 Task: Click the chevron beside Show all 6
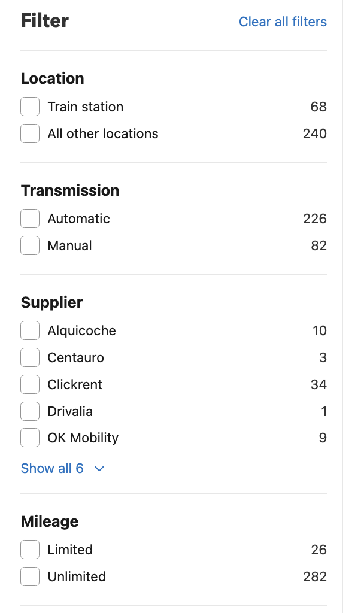(x=99, y=469)
